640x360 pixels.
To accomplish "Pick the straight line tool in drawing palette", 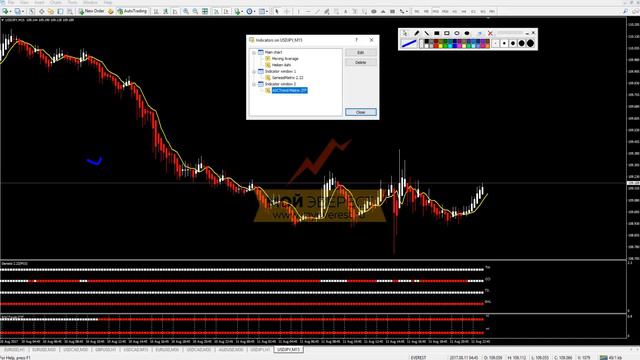I will pyautogui.click(x=427, y=33).
